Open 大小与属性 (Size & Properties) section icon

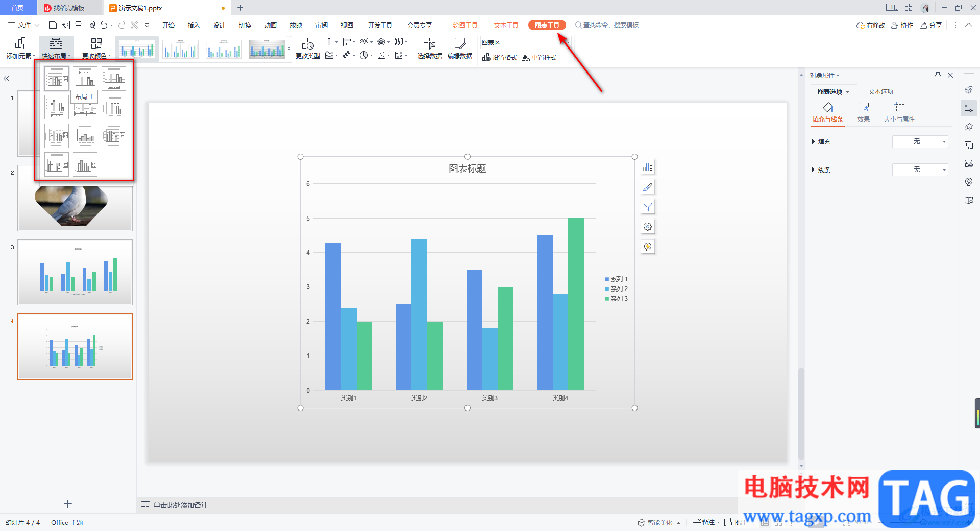click(x=899, y=108)
